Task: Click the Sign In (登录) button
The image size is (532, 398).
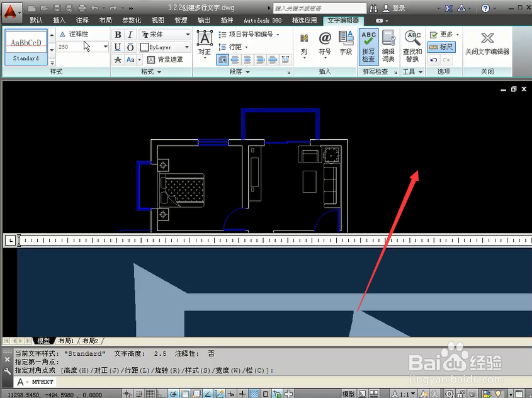Action: tap(394, 8)
